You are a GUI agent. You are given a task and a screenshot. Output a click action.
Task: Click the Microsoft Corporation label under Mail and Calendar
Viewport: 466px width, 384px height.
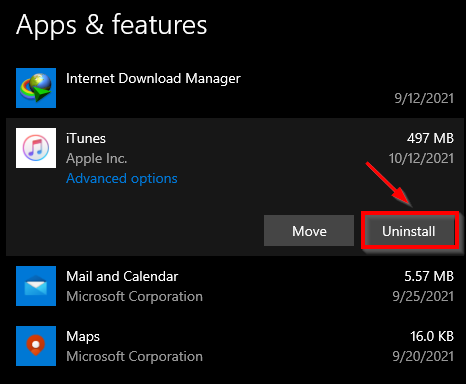click(134, 296)
